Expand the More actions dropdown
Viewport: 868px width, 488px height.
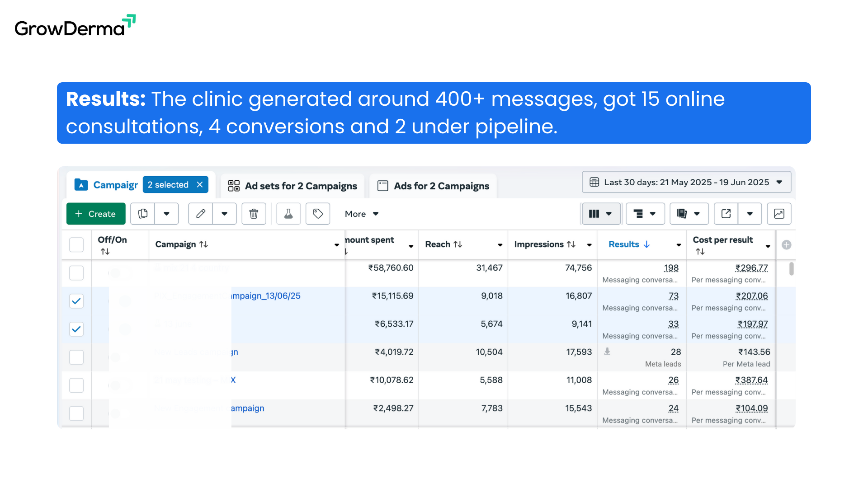tap(362, 214)
